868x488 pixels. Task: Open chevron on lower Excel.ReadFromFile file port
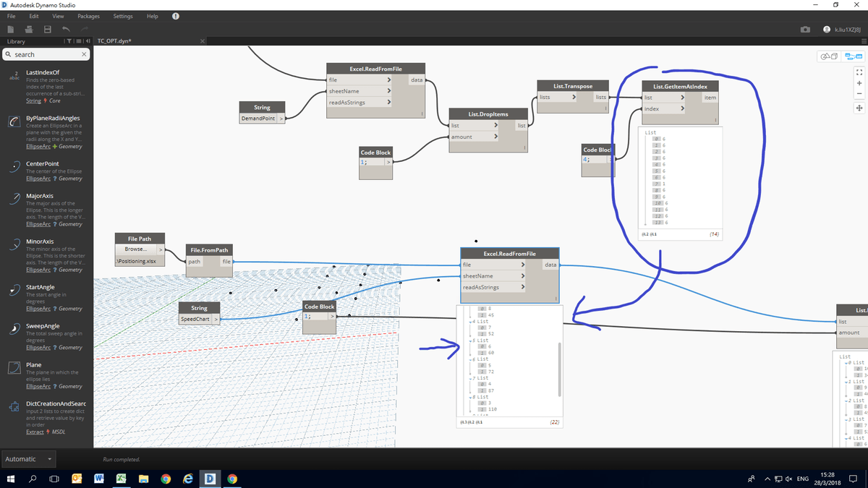(522, 265)
